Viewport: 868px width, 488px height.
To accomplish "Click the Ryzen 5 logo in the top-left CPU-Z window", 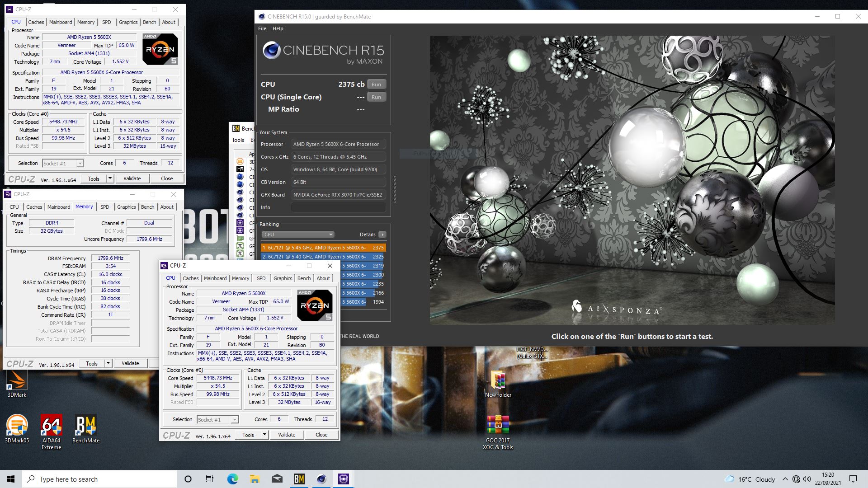I will click(160, 49).
